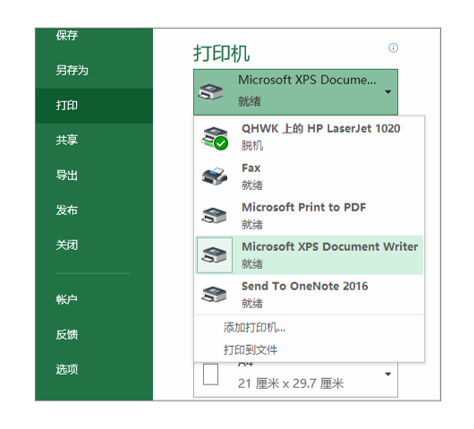Image resolution: width=474 pixels, height=429 pixels.
Task: Click the Fax machine icon
Action: pos(215,176)
